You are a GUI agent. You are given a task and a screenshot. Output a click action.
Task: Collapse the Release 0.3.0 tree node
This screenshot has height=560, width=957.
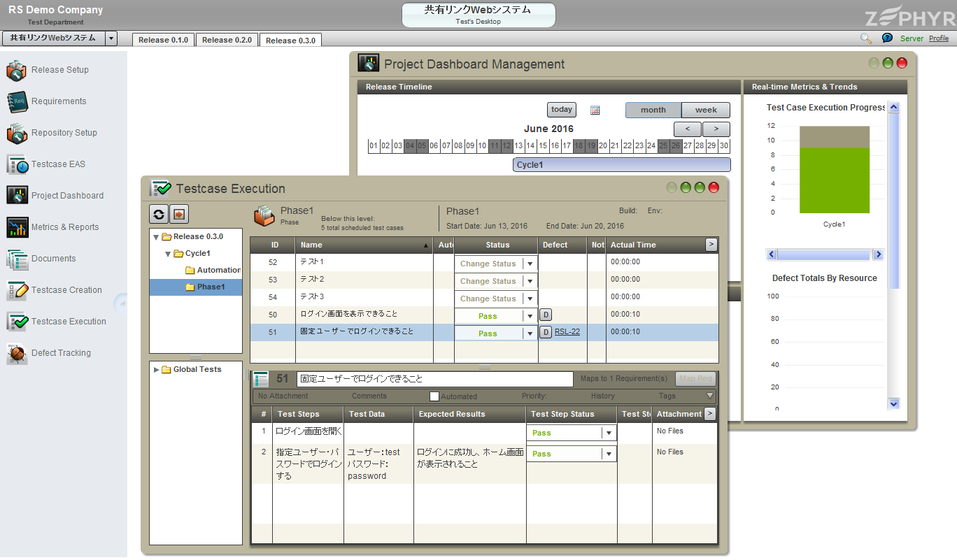[x=156, y=237]
